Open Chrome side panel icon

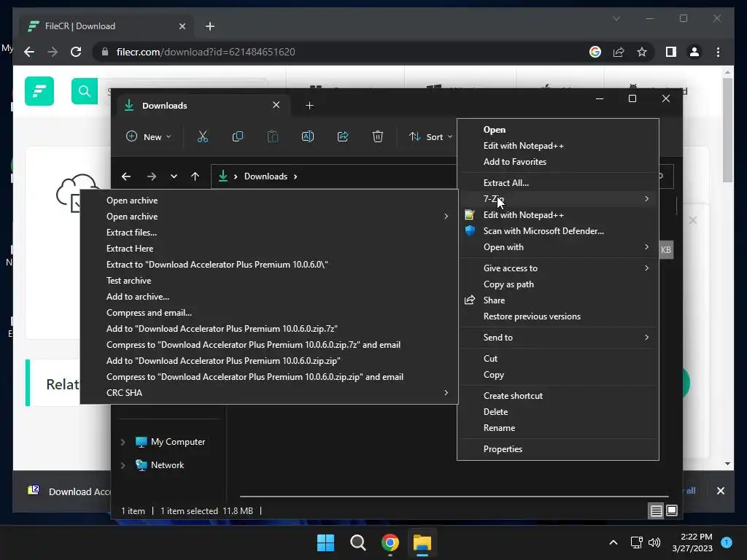671,52
